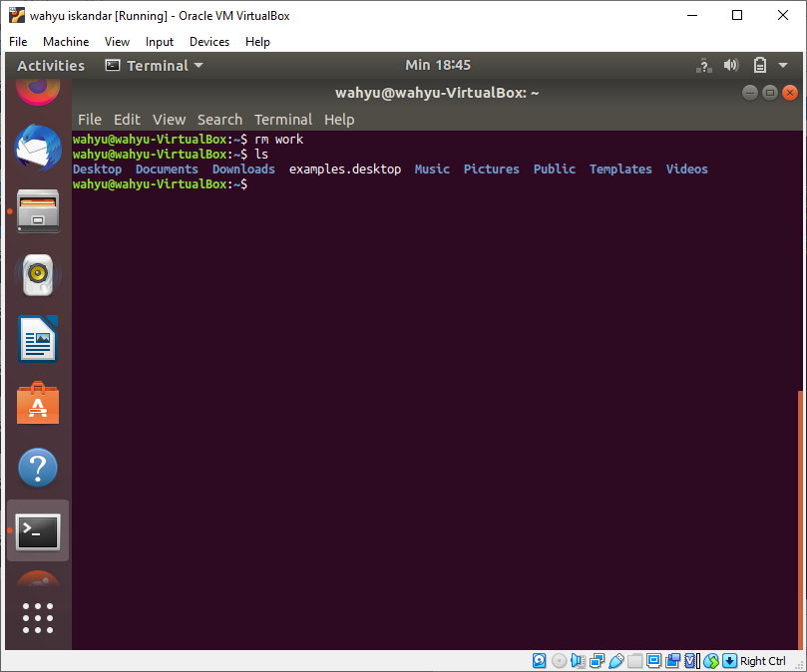Open LibreOffice Writer from the dock

point(38,339)
